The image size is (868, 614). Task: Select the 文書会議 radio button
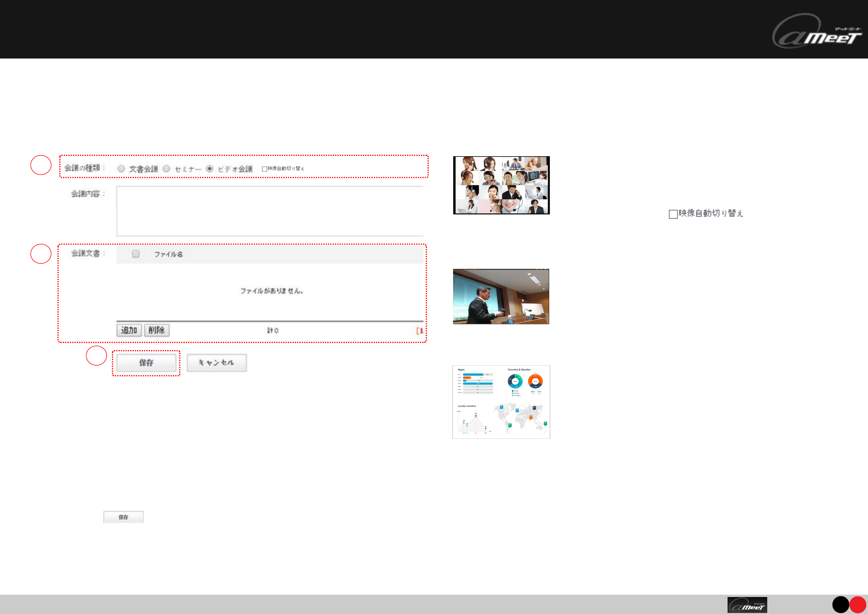pyautogui.click(x=121, y=169)
